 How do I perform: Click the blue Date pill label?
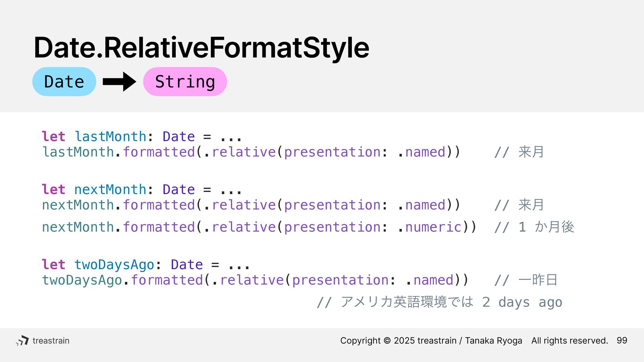coord(64,81)
